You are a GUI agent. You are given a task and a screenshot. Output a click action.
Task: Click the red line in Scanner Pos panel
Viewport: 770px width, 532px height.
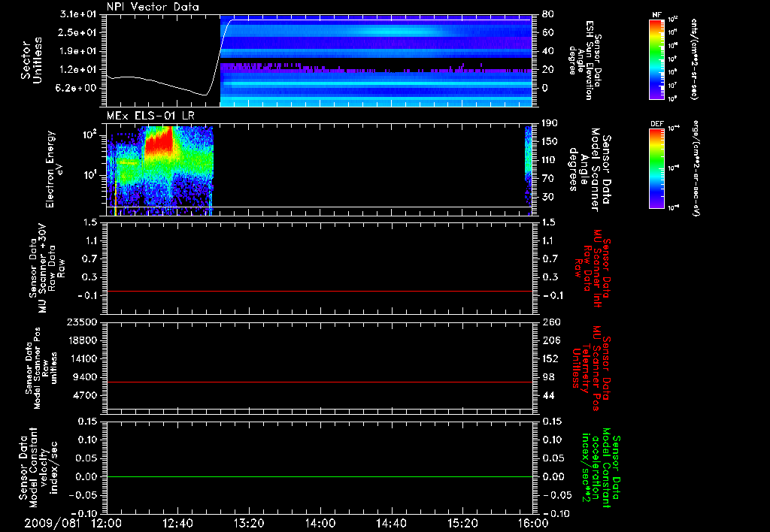[319, 382]
